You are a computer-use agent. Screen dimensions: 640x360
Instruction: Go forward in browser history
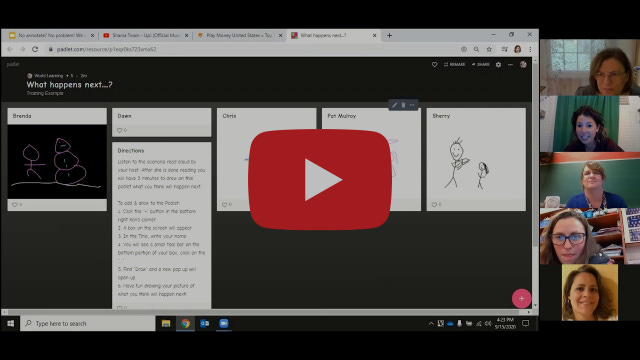[22, 49]
